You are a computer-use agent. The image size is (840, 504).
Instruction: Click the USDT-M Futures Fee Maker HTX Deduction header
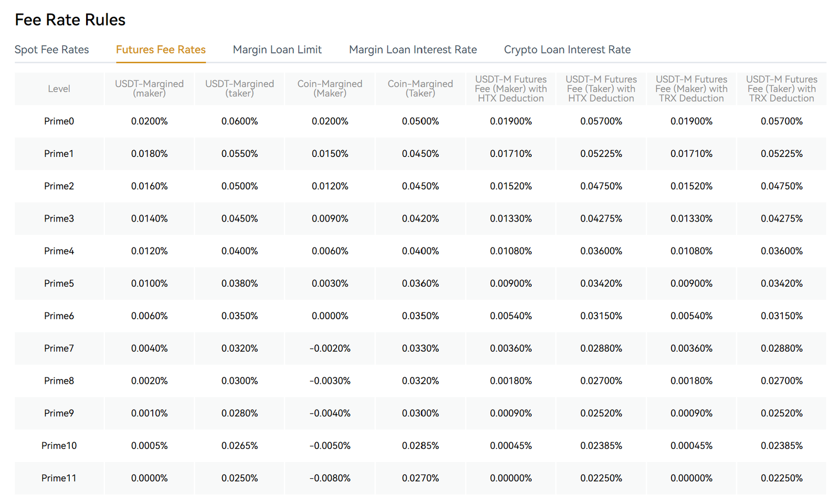(x=511, y=89)
